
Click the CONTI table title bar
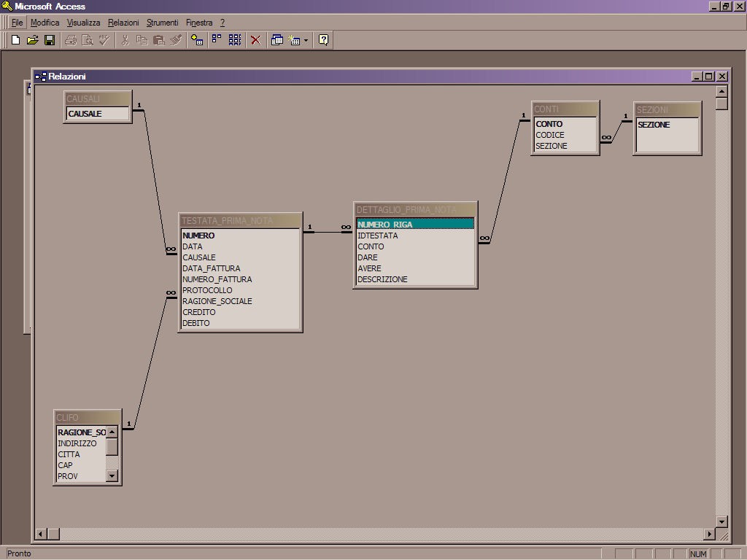click(565, 109)
